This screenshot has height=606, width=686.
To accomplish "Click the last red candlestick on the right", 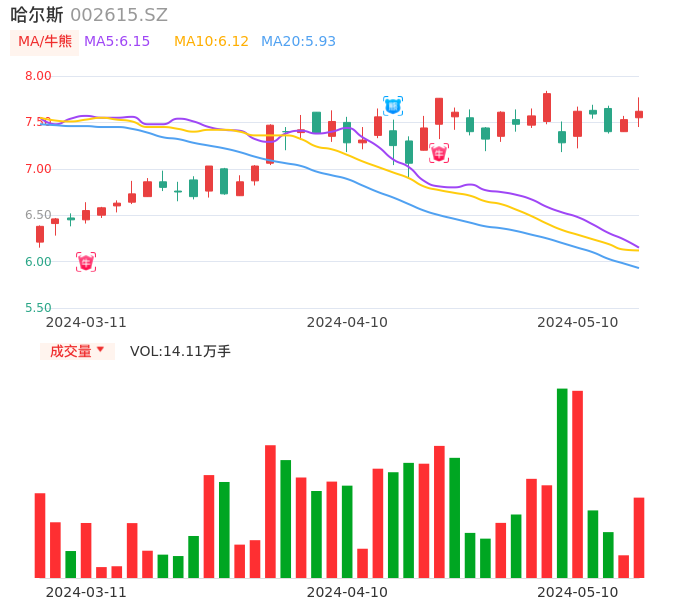I will click(639, 114).
